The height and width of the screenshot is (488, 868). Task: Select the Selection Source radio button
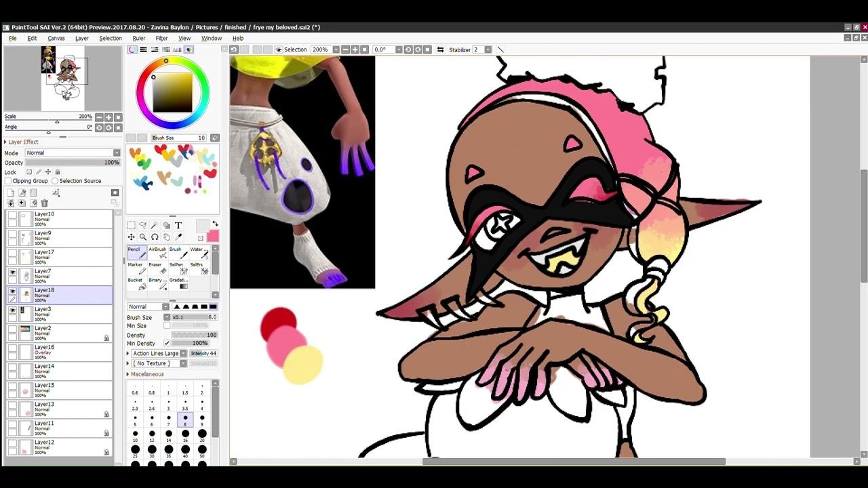coord(55,181)
